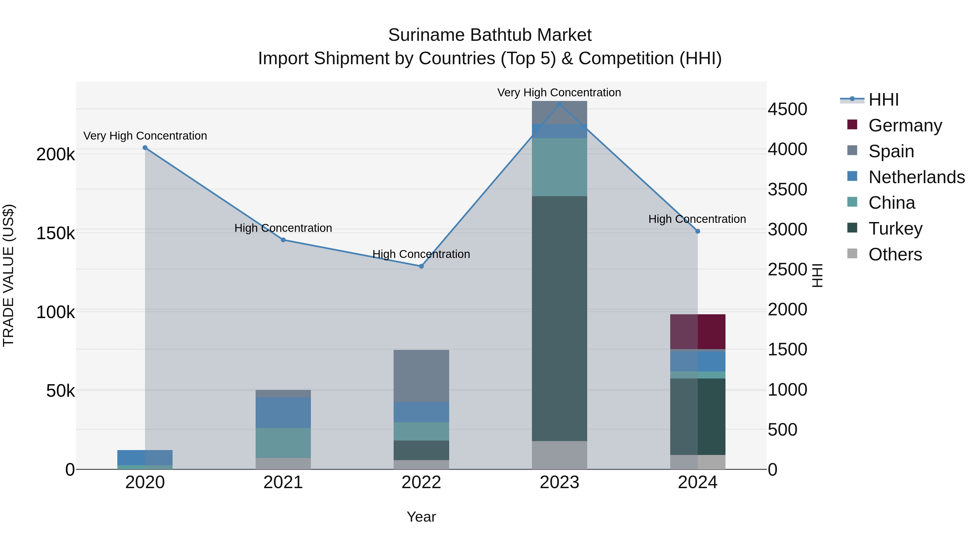Click the 4500 right-axis tick label
The width and height of the screenshot is (980, 551).
[x=788, y=109]
